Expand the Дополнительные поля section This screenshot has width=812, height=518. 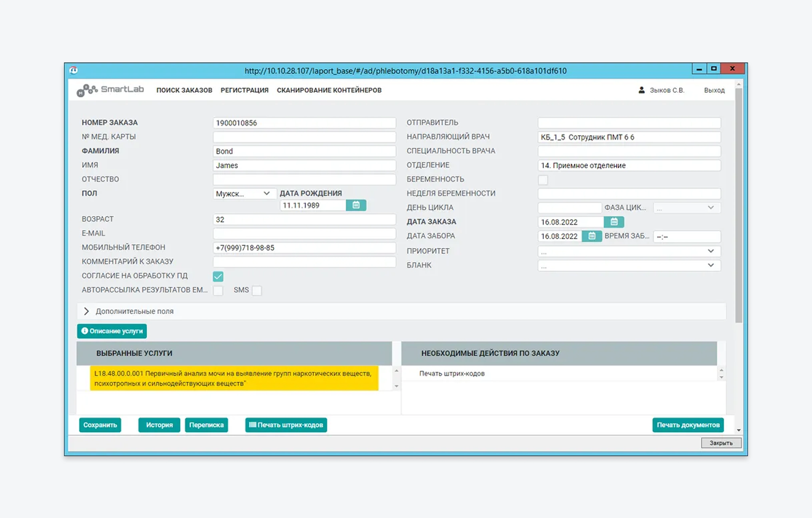(x=86, y=311)
